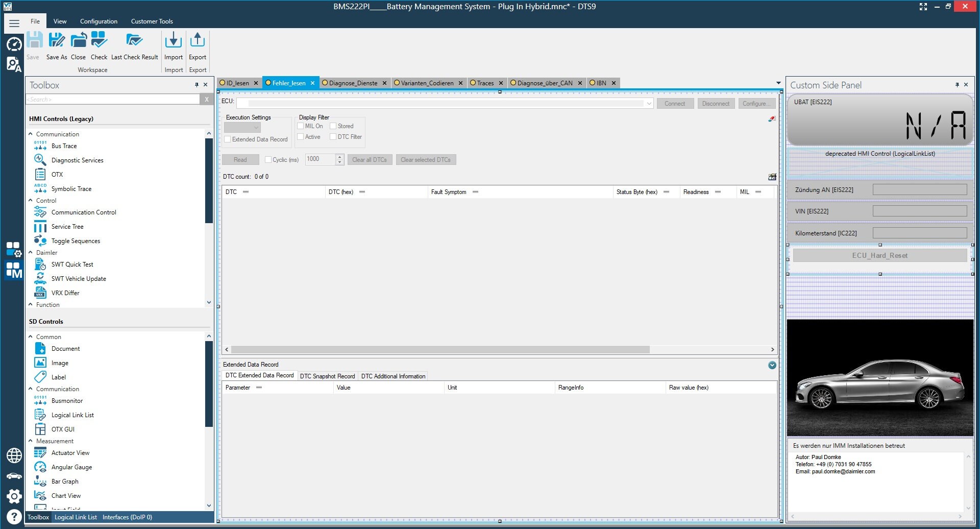Enable Extended Data Record option
This screenshot has height=529, width=980.
coord(228,139)
